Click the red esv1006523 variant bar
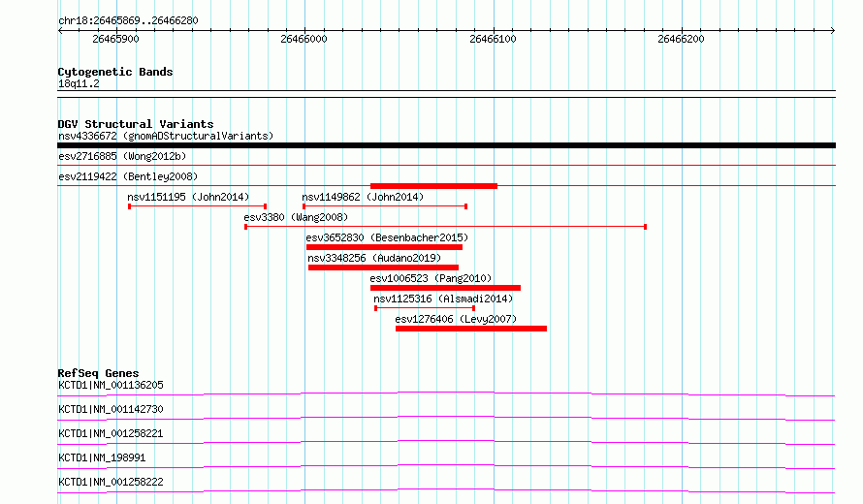This screenshot has width=863, height=504. (445, 288)
